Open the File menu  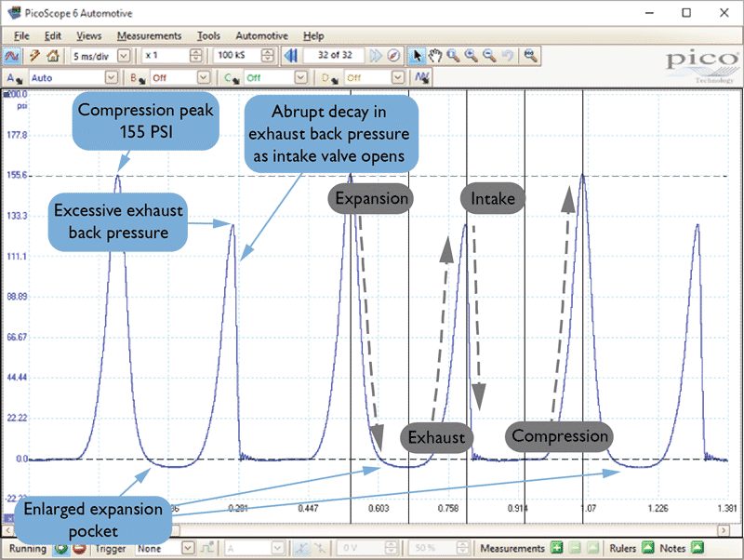(x=21, y=35)
